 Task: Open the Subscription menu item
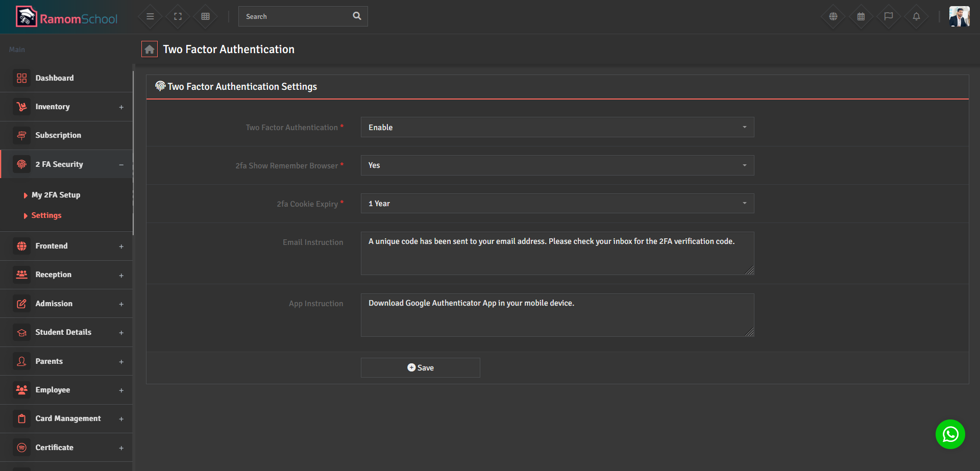(58, 135)
